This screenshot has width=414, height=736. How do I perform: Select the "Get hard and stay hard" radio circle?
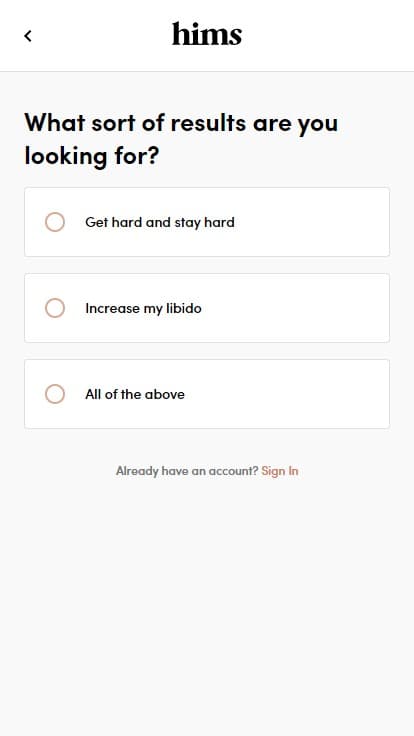tap(55, 222)
